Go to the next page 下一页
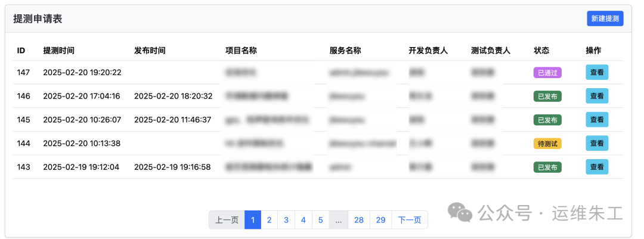 [409, 220]
